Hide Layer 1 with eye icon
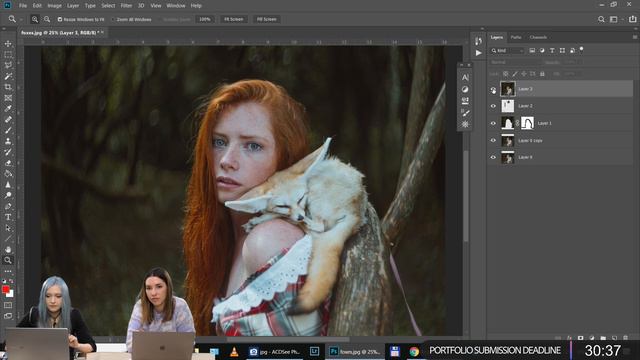This screenshot has height=360, width=640. click(x=493, y=123)
